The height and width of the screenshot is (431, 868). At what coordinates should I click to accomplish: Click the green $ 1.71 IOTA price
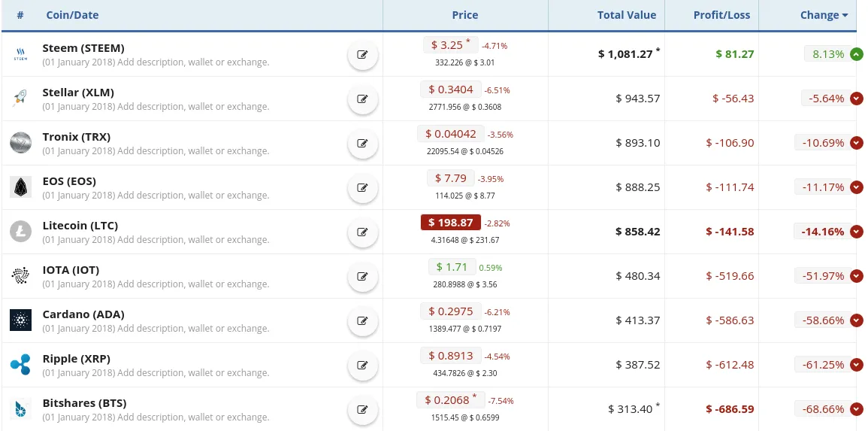[452, 267]
